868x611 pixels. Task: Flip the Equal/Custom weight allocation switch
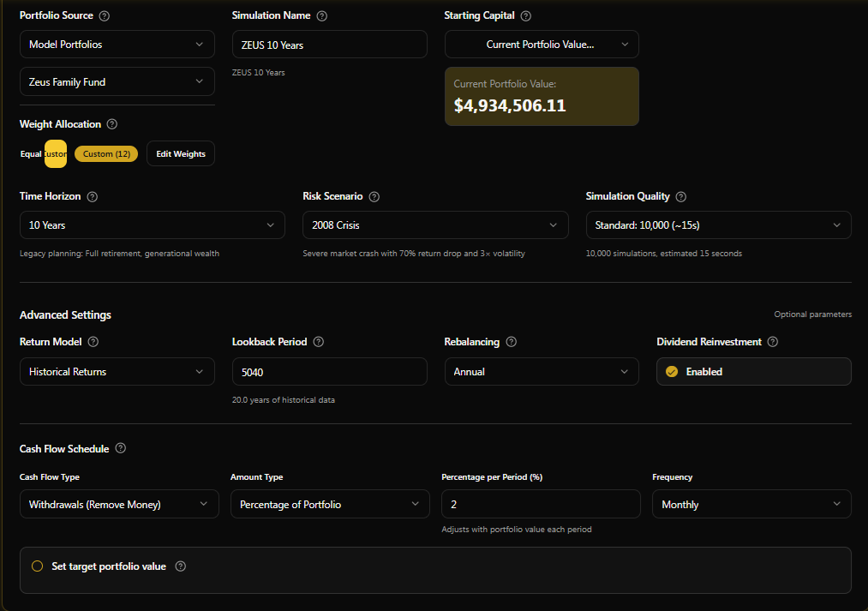point(56,154)
